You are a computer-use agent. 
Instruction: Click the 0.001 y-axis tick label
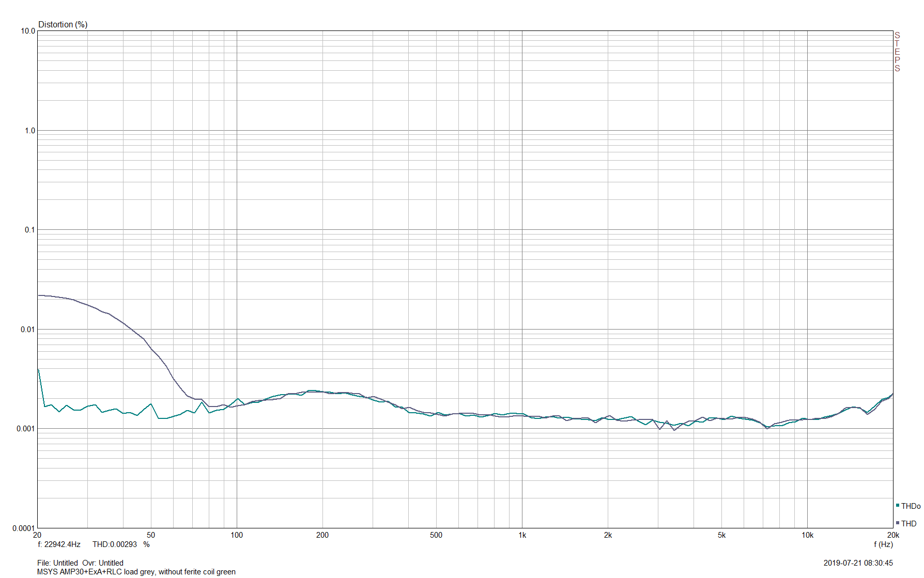[x=26, y=429]
